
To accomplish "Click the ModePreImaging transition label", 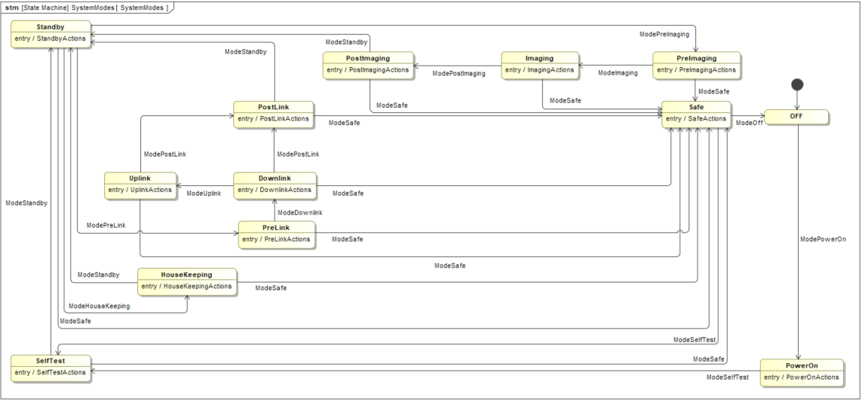I will (x=664, y=35).
